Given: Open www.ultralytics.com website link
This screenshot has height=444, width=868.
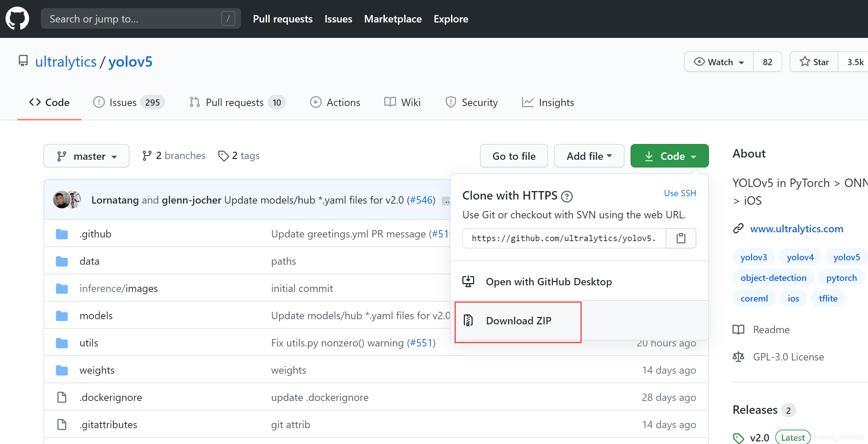Looking at the screenshot, I should point(797,229).
